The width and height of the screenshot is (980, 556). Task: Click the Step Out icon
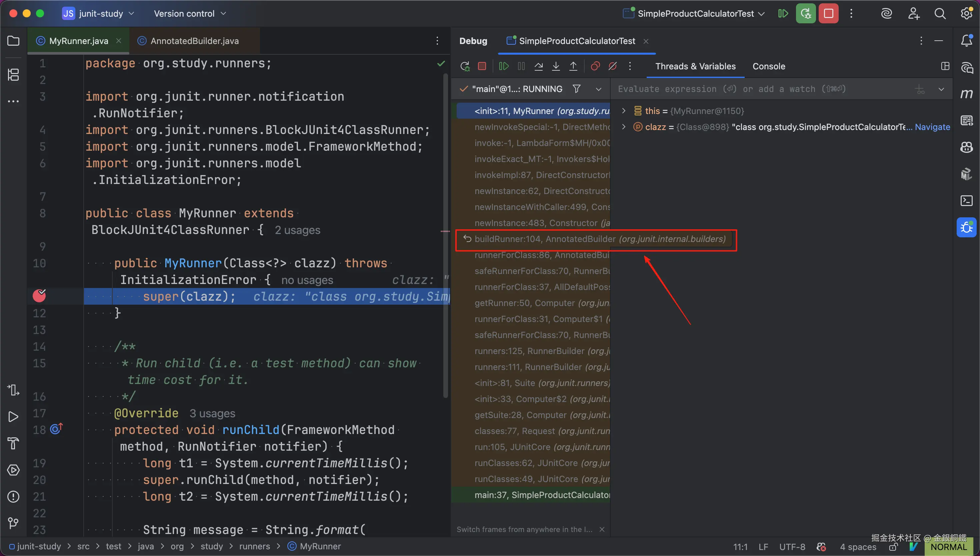573,66
